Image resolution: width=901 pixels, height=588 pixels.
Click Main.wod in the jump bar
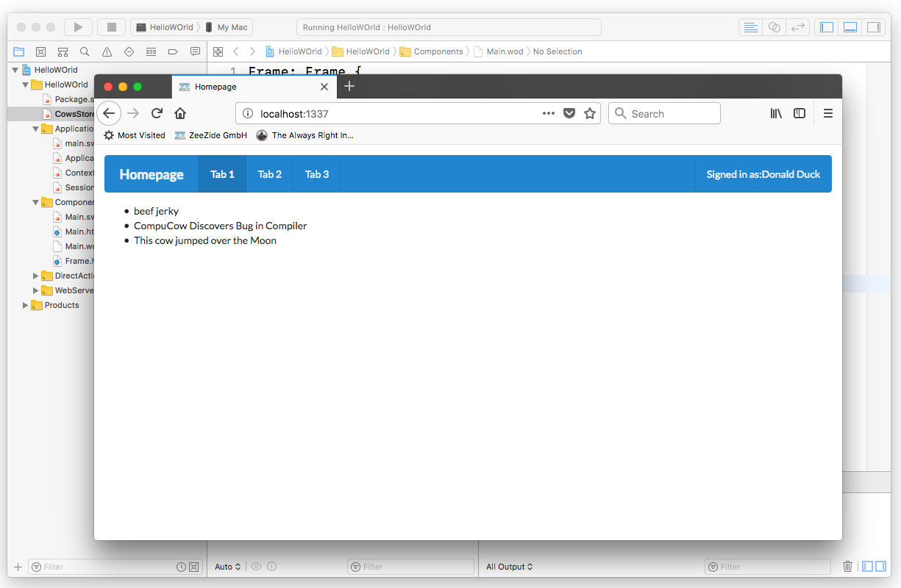click(499, 51)
